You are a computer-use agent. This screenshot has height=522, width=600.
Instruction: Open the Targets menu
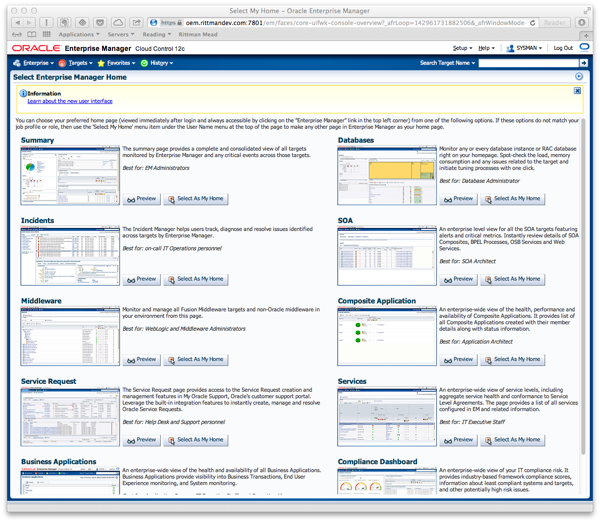(x=75, y=63)
